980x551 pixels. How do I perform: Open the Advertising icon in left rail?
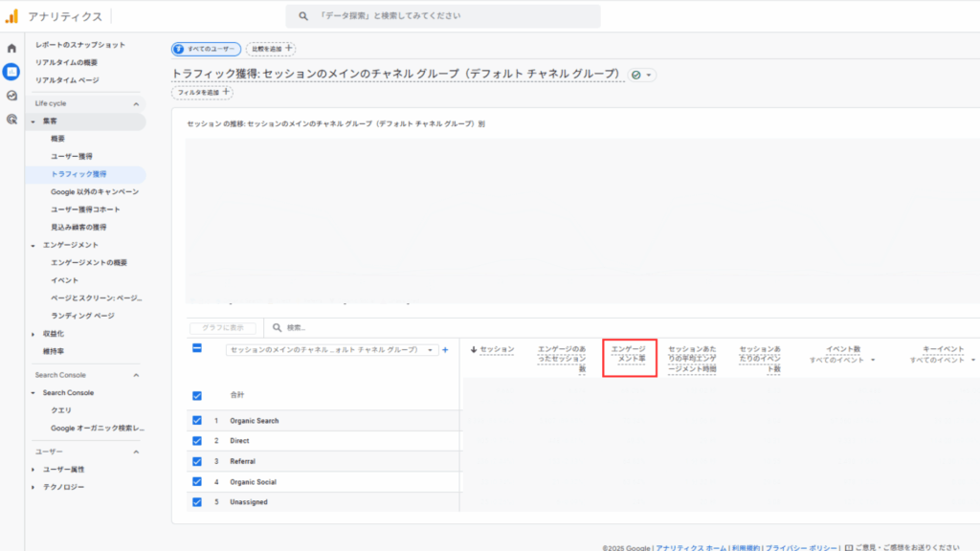pos(11,120)
